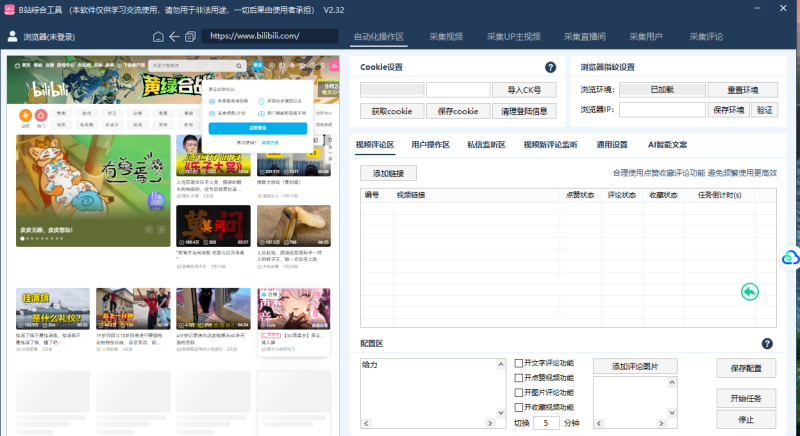This screenshot has width=800, height=436.
Task: Select the 通用设置 sub-tab
Action: click(x=612, y=145)
